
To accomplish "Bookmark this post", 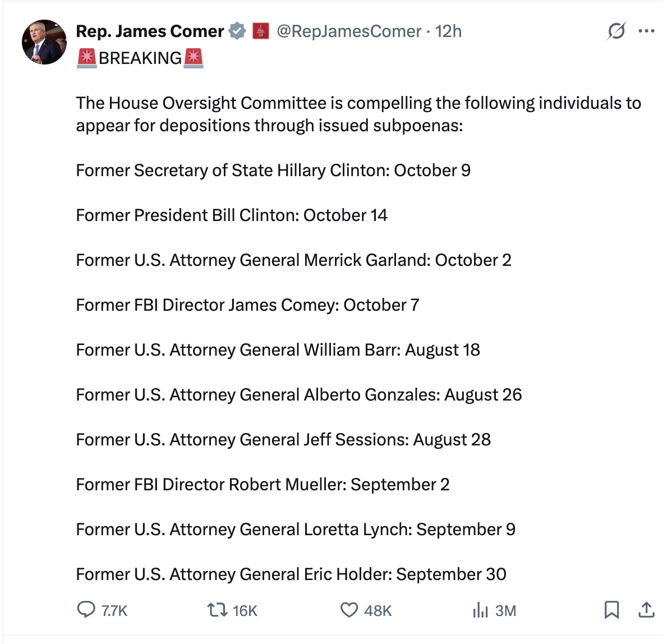I will [x=611, y=610].
